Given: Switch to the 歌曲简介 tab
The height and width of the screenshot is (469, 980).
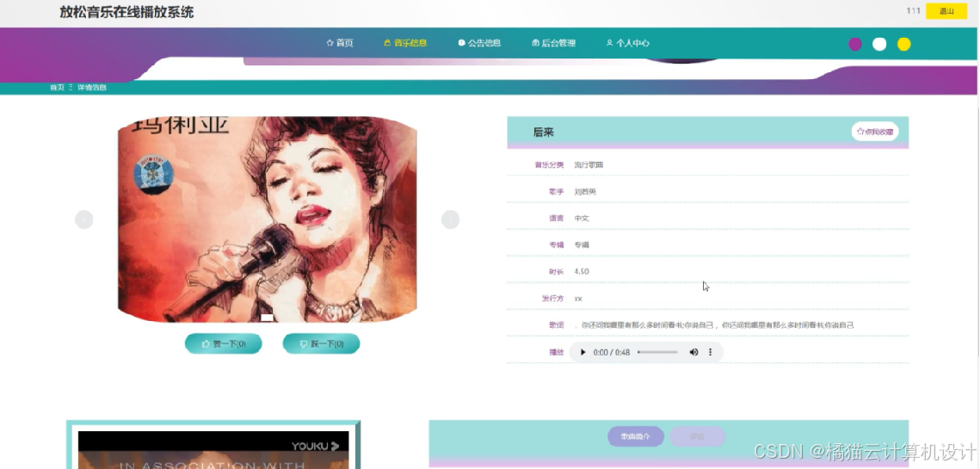Looking at the screenshot, I should click(636, 436).
